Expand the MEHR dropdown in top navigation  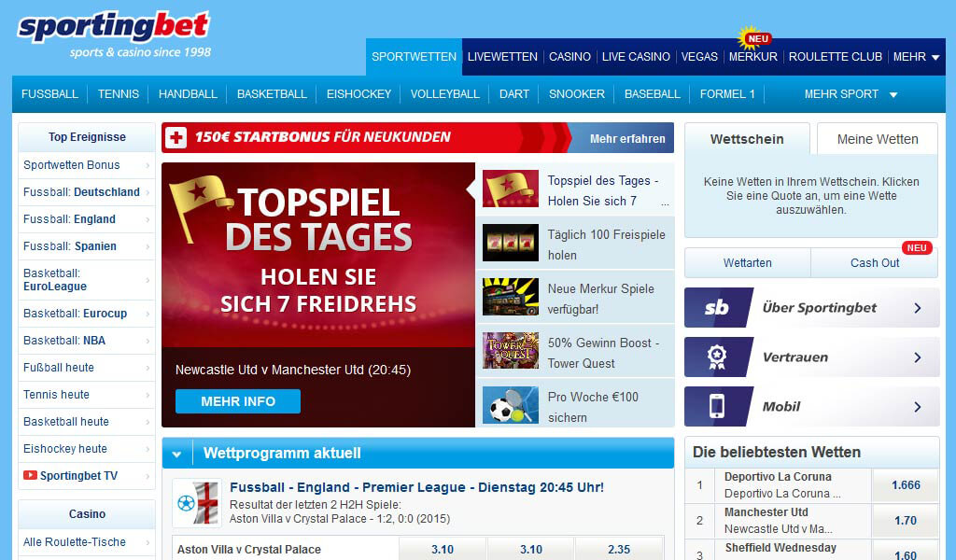tap(916, 57)
